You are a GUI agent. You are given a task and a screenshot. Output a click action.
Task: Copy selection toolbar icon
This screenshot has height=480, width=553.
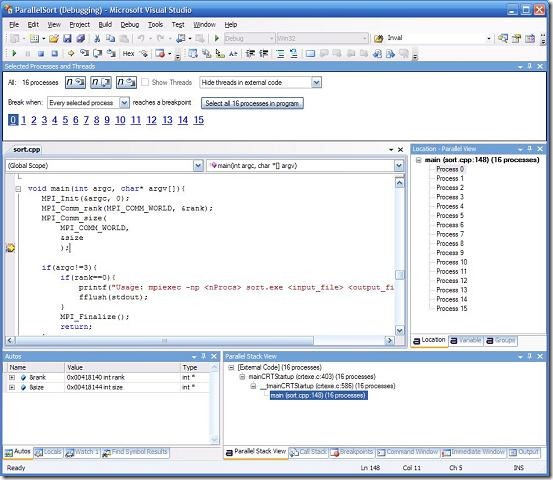[110, 38]
